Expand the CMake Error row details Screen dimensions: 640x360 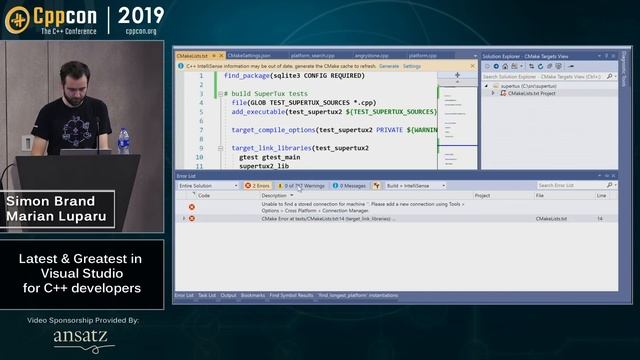tap(184, 219)
